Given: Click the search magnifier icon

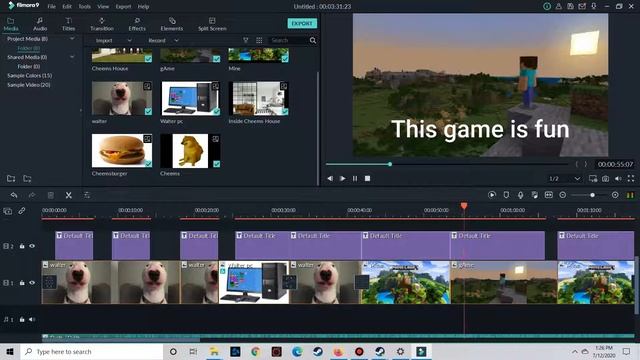Looking at the screenshot, I should pos(313,40).
